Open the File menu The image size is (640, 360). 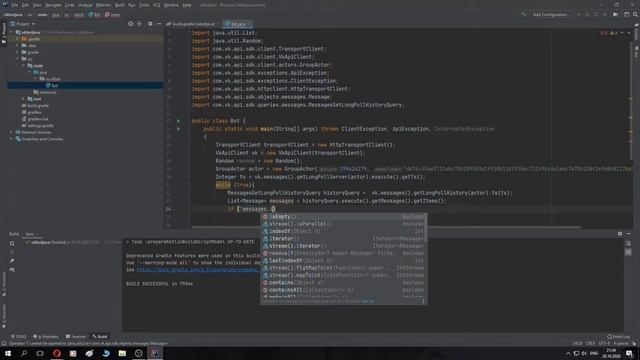(15, 5)
